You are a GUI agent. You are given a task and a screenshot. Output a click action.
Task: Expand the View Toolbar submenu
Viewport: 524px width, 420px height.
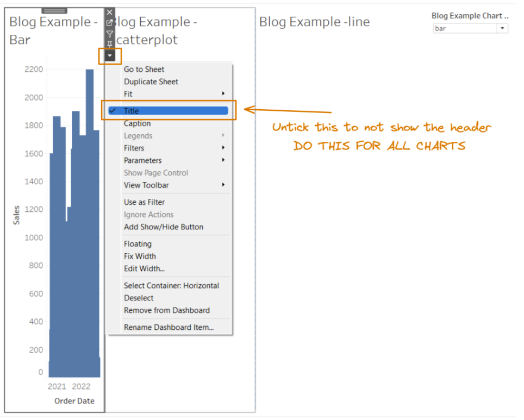coord(146,185)
